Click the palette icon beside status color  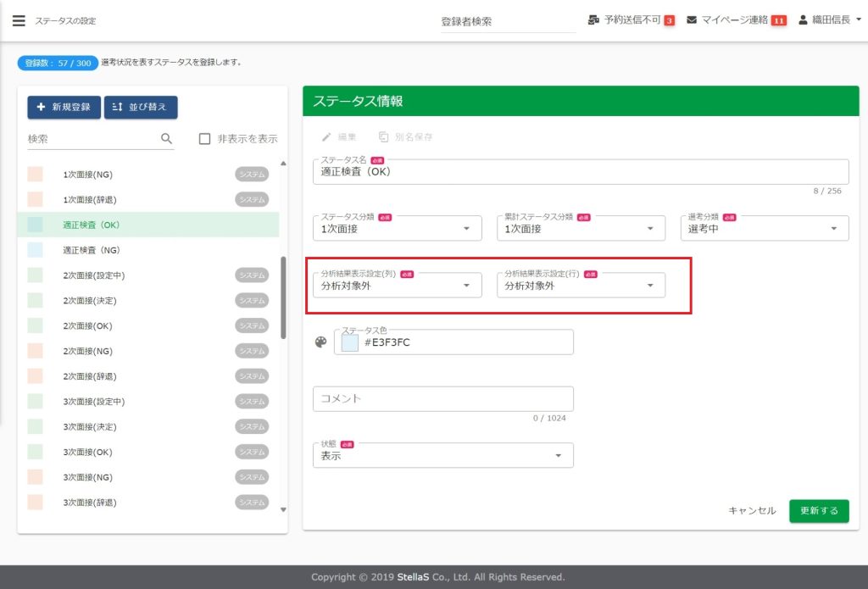(320, 342)
